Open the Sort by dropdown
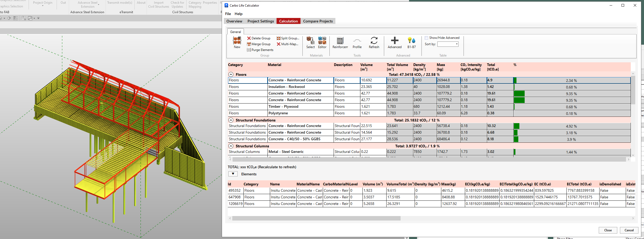Image resolution: width=644 pixels, height=239 pixels. pyautogui.click(x=448, y=44)
